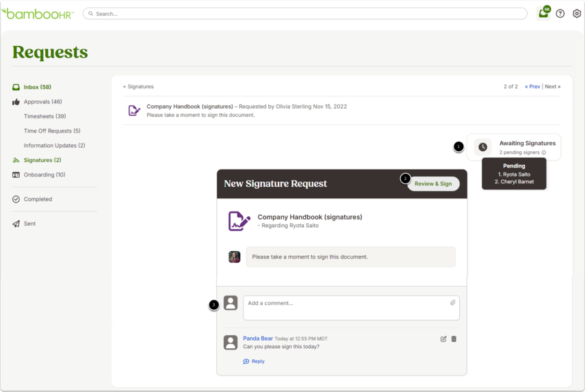Click the Approvals thumbs-up icon
Image resolution: width=585 pixels, height=392 pixels.
[16, 102]
